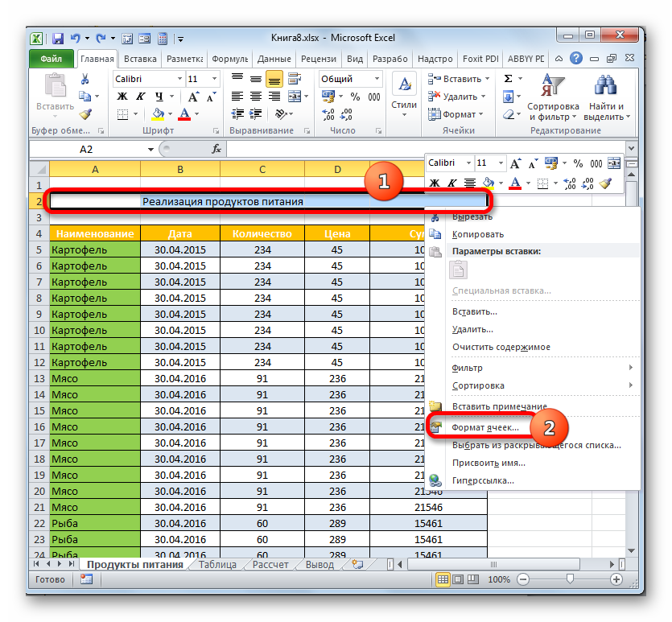
Task: Expand the Вставить cells dropdown in ribbon
Action: click(x=487, y=79)
